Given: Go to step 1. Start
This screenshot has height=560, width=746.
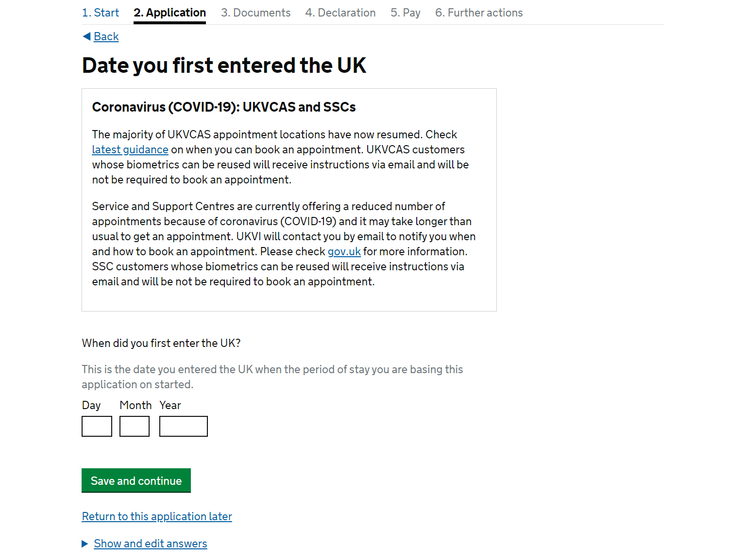Looking at the screenshot, I should coord(101,13).
